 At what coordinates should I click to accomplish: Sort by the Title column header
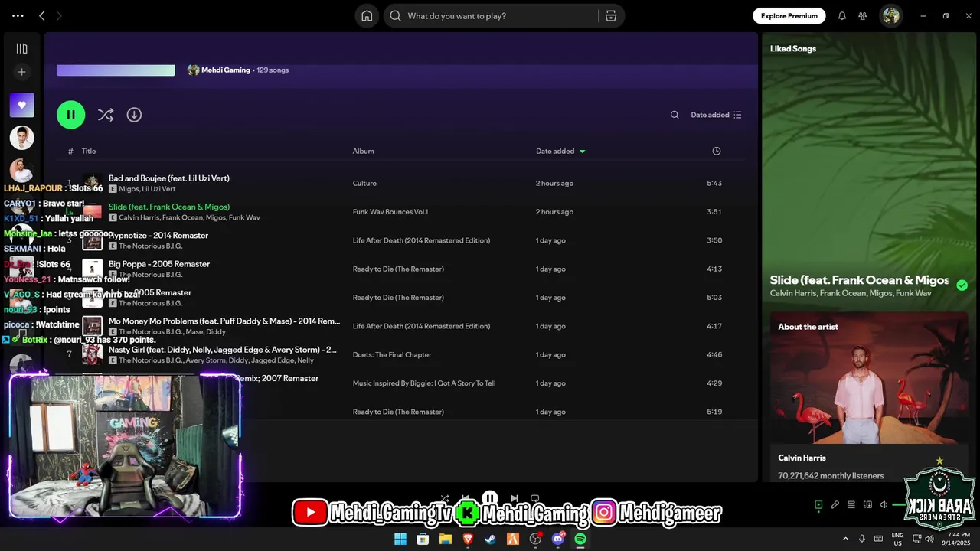[x=89, y=151]
